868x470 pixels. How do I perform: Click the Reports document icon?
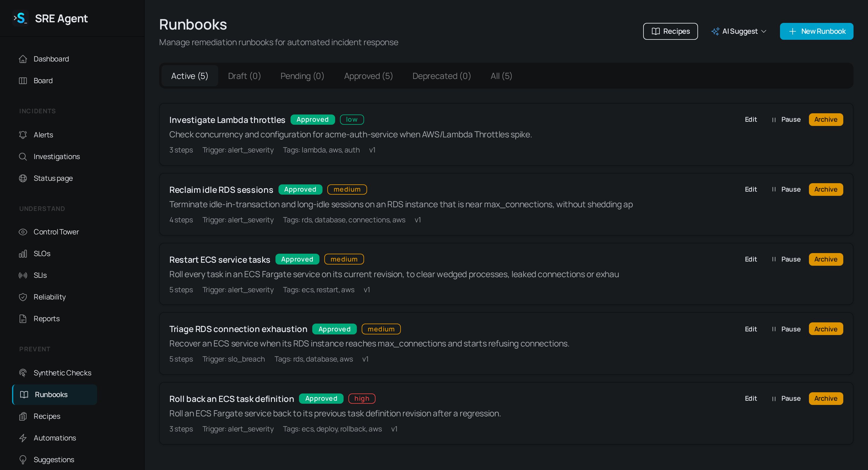click(x=23, y=319)
